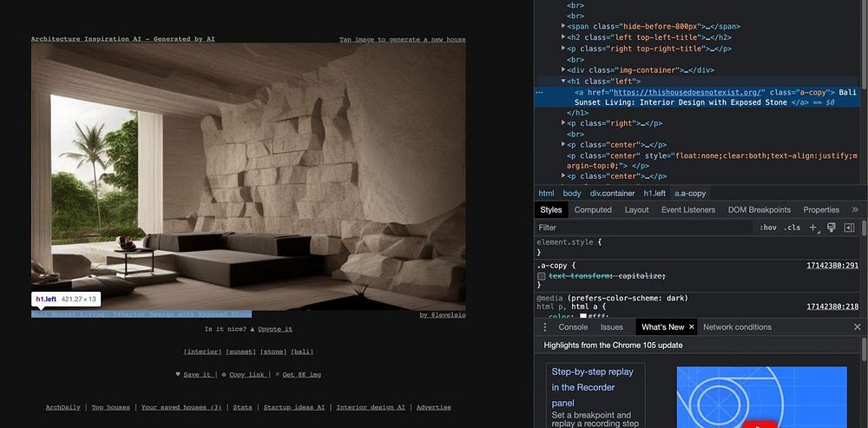Screen dimensions: 868x428
Task: Click the Upvote it link
Action: [274, 329]
